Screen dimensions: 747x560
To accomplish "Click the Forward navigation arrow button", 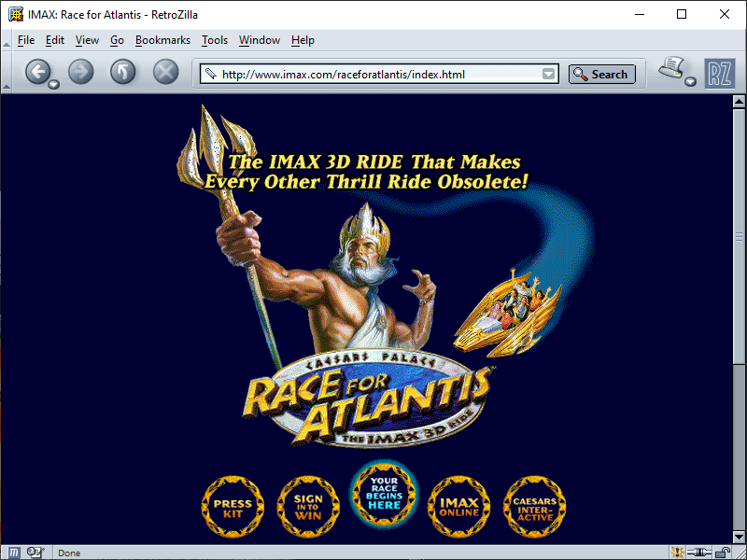I will point(81,72).
